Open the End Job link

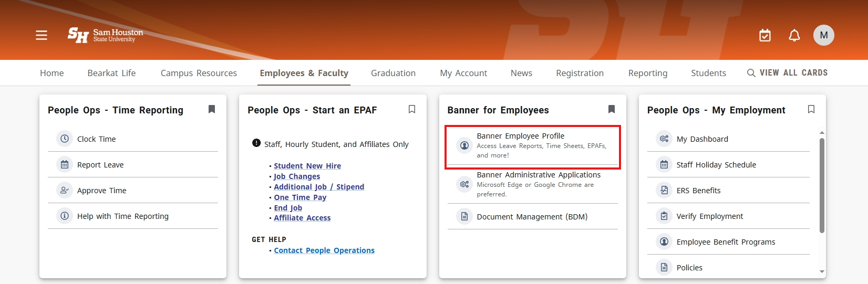288,208
